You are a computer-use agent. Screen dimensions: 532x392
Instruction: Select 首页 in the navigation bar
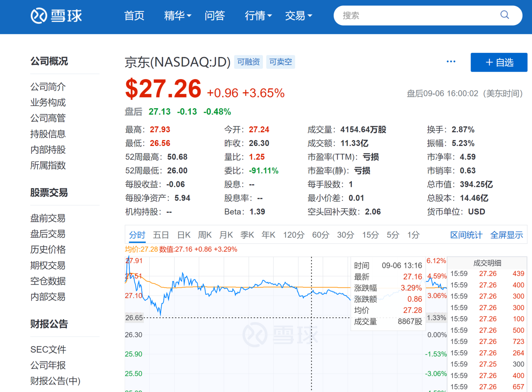[134, 16]
